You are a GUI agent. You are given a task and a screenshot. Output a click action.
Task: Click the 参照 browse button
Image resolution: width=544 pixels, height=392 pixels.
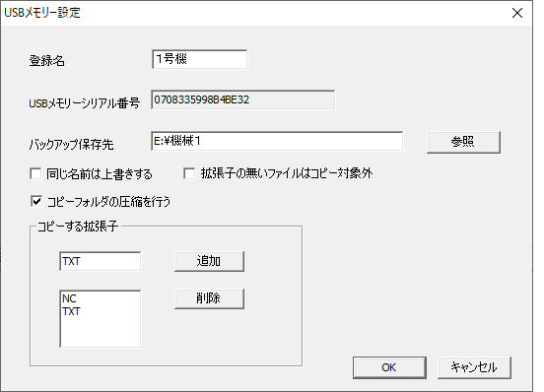click(463, 142)
